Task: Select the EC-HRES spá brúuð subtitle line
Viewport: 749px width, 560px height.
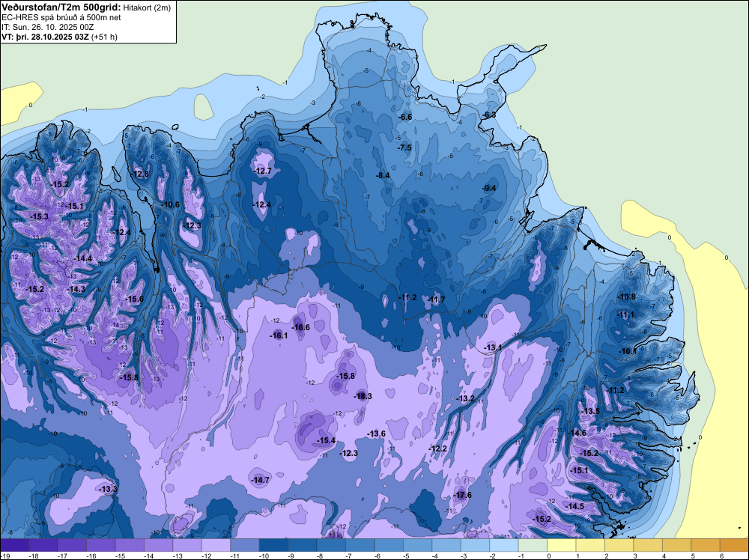Action: 61,17
